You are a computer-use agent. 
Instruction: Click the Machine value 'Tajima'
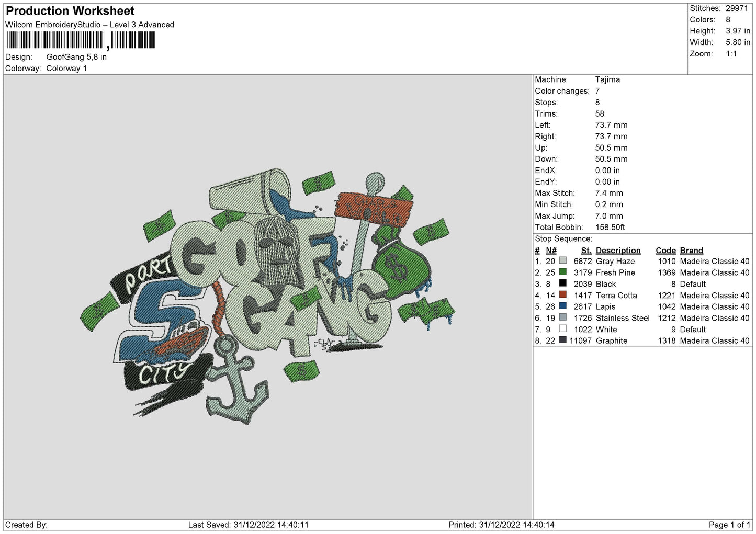tap(607, 79)
